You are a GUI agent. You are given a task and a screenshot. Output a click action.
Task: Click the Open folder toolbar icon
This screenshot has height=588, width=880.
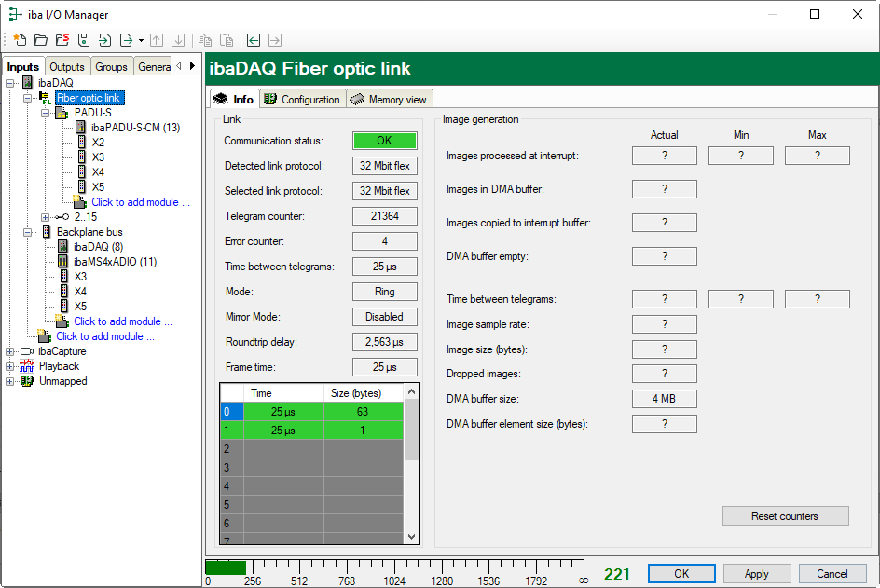coord(41,40)
